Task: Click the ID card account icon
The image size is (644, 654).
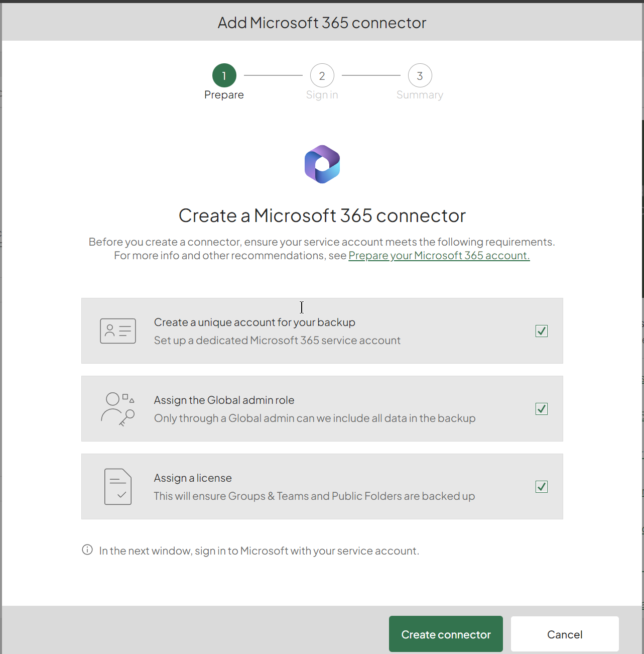Action: click(x=118, y=331)
